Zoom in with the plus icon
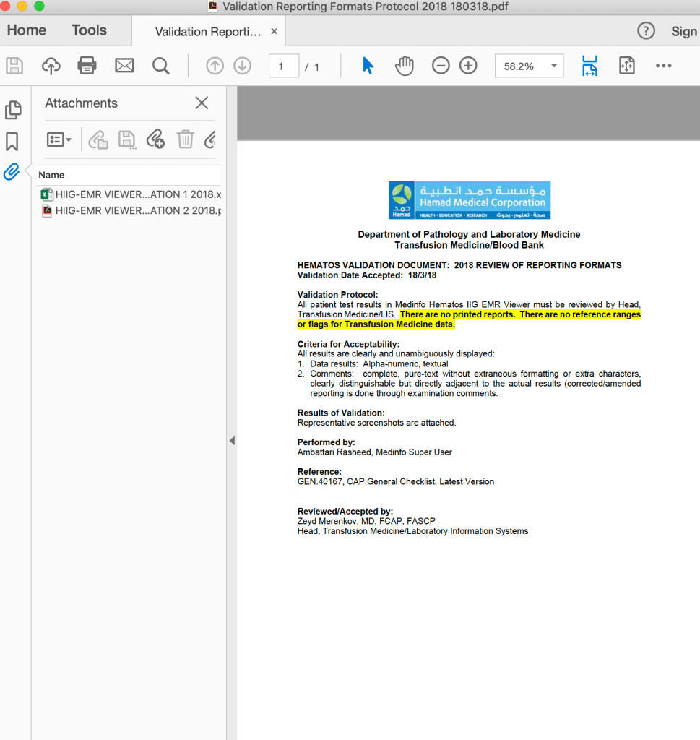This screenshot has height=740, width=700. click(x=469, y=66)
